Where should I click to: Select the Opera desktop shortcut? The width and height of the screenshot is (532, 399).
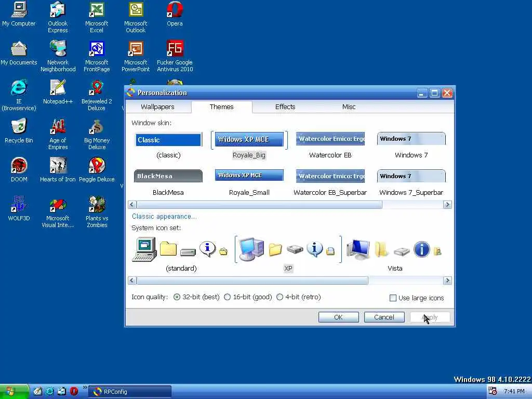pyautogui.click(x=175, y=14)
